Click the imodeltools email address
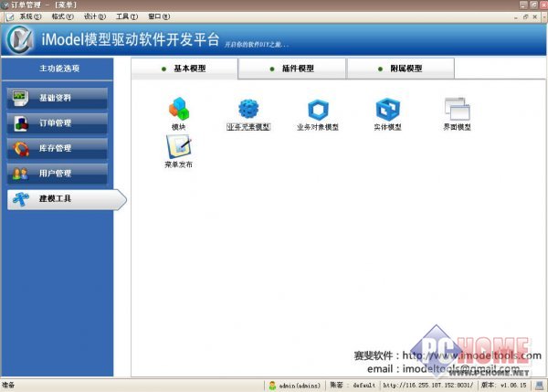 (x=461, y=369)
